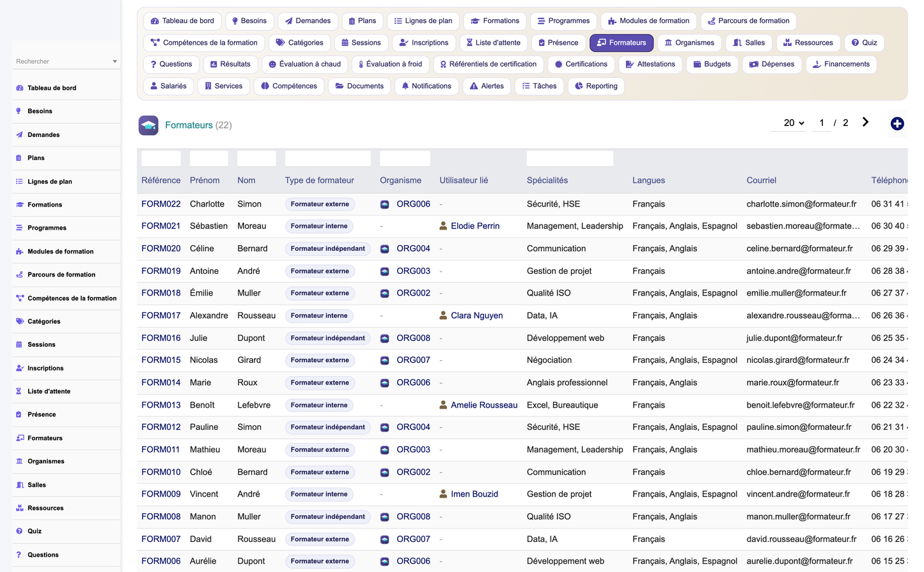Click organisme icon next to ORG002 in FORM018 row
Viewport: 924px width, 572px height.
click(385, 294)
